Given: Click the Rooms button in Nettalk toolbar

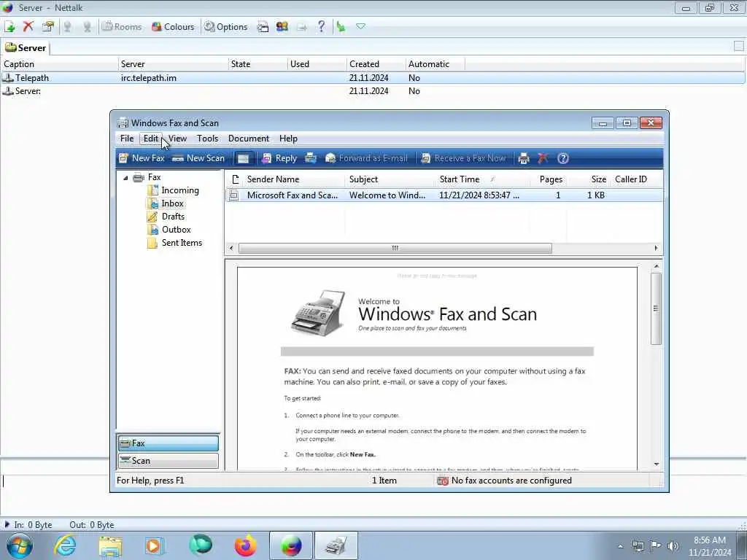Looking at the screenshot, I should click(x=122, y=27).
